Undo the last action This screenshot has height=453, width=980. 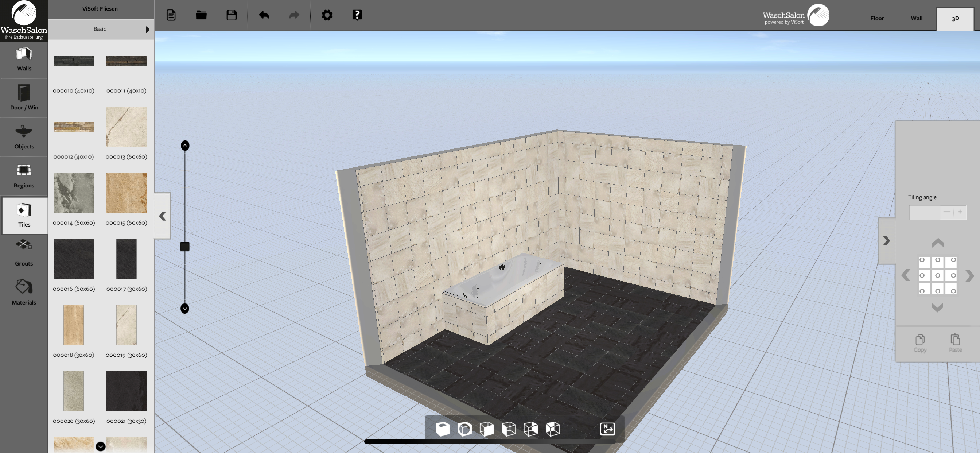click(264, 15)
